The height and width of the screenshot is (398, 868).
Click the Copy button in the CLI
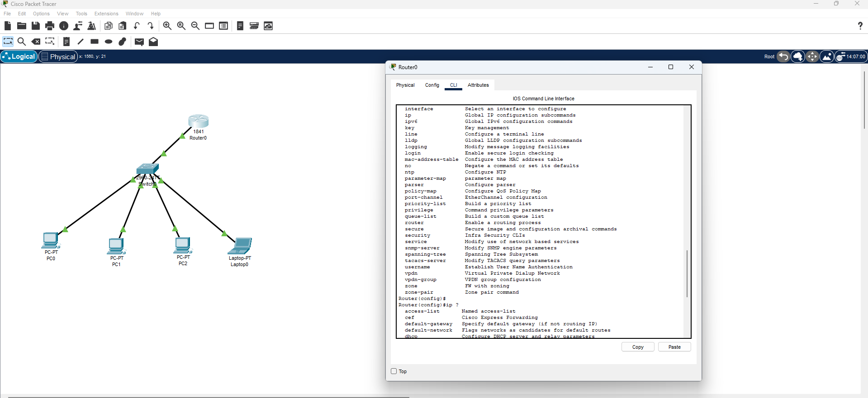click(x=638, y=347)
